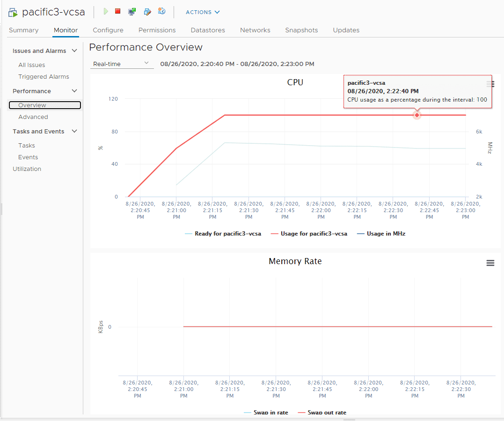Toggle the Usage for pacific3-vcsa legend series
This screenshot has height=421, width=504.
314,233
